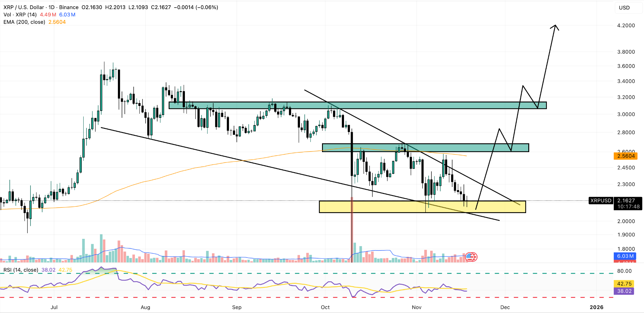Click the 80.00 level on the RSI scale
The width and height of the screenshot is (644, 313).
(x=624, y=271)
